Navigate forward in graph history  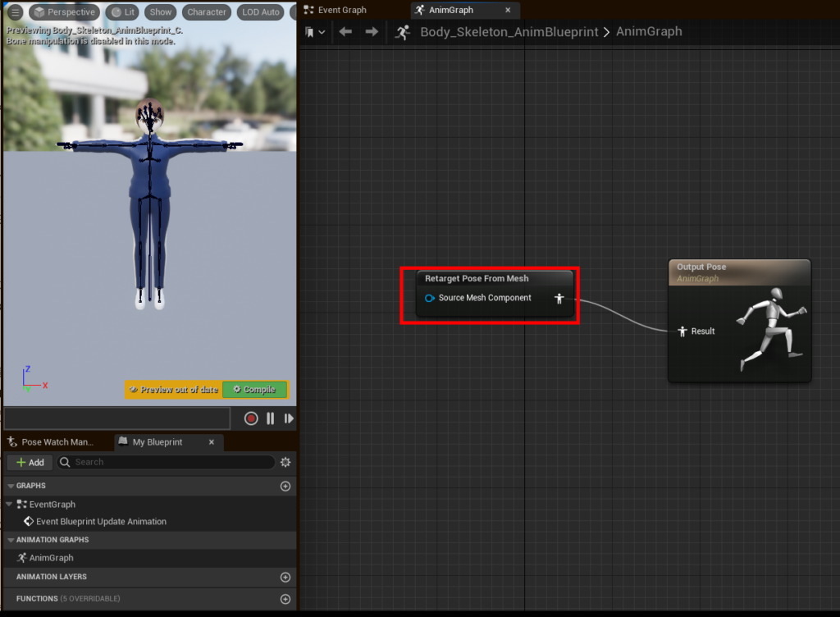coord(372,32)
